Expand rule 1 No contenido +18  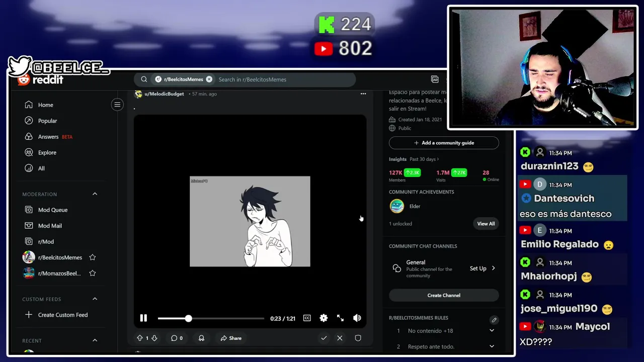(492, 331)
